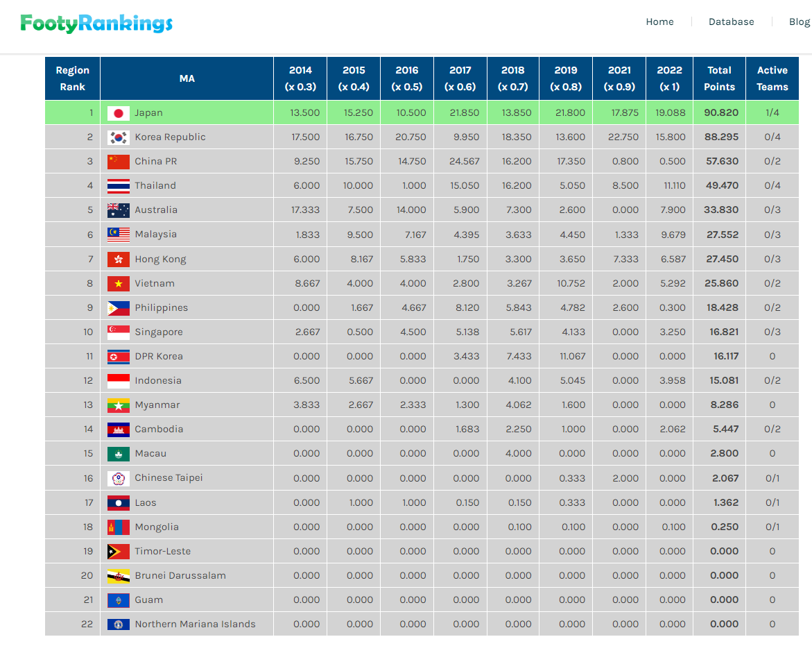
Task: Click the Guam flag icon
Action: click(x=118, y=600)
